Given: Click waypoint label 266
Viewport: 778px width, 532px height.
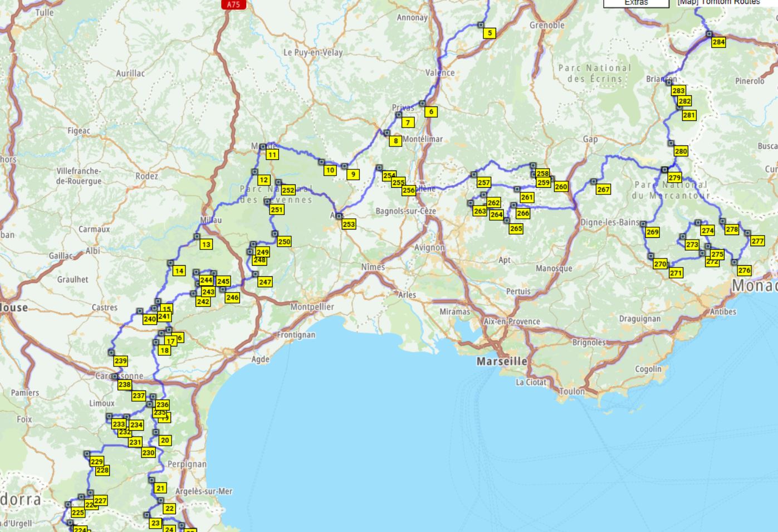Looking at the screenshot, I should coord(522,213).
